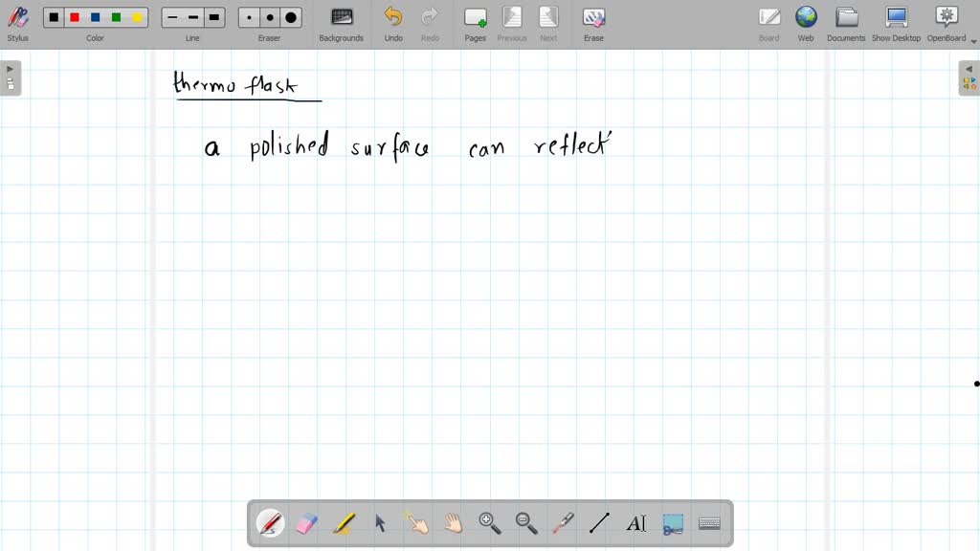The width and height of the screenshot is (980, 551).
Task: Open the virtual keyboard
Action: pos(709,523)
